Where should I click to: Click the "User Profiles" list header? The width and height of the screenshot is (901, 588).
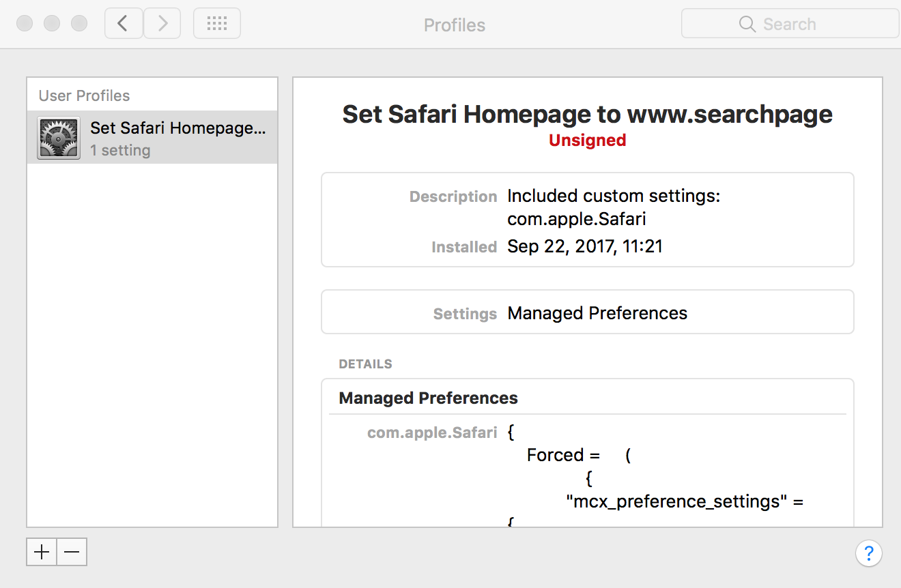coord(84,96)
